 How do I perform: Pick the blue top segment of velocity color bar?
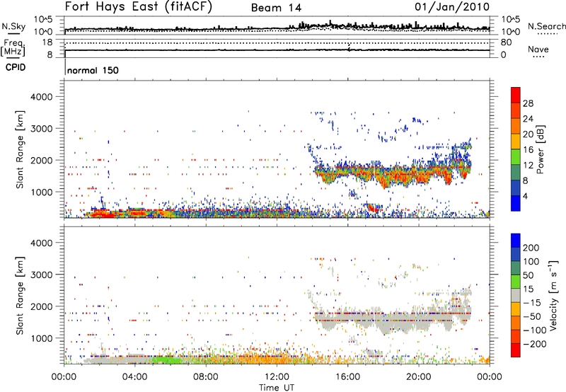516,241
